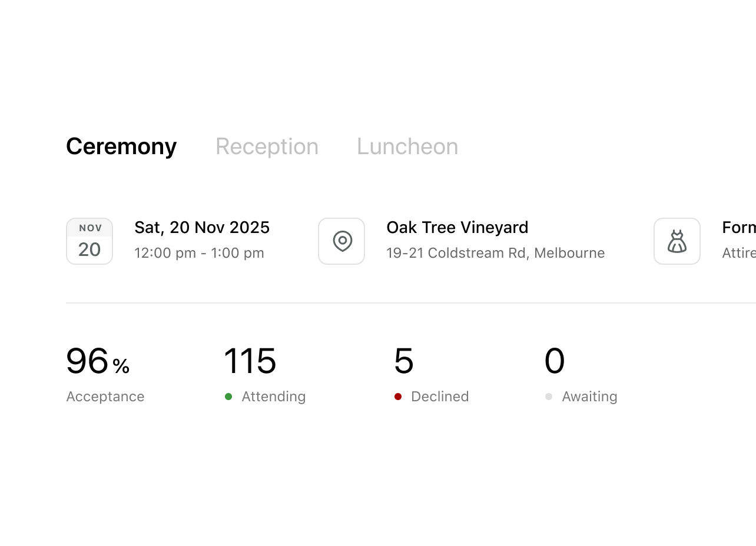Screen dimensions: 756x546
Task: Select the 115 Attending count
Action: [250, 361]
